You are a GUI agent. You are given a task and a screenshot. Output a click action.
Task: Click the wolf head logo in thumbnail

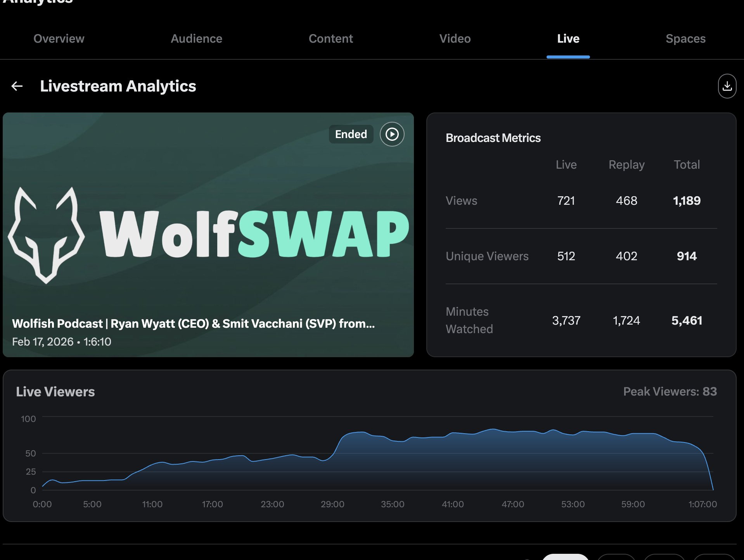pos(46,235)
